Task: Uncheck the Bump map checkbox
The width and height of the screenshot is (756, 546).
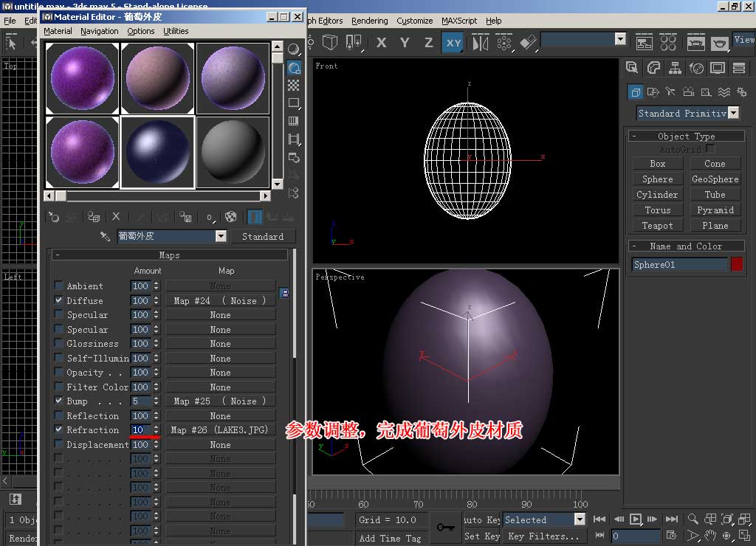Action: [x=58, y=401]
